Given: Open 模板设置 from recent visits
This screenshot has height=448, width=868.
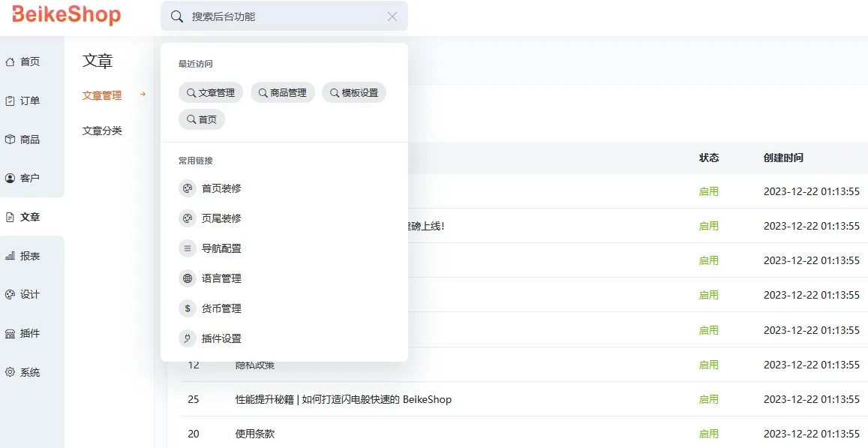Looking at the screenshot, I should pyautogui.click(x=353, y=92).
